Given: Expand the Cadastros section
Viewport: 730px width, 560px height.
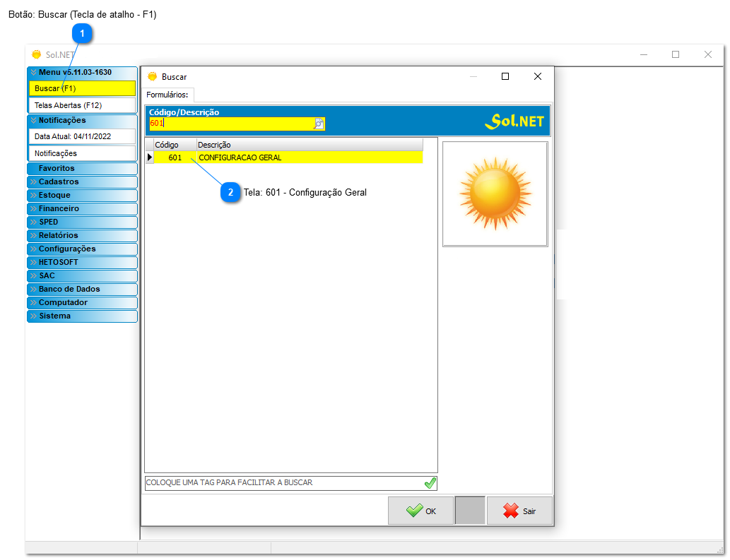Looking at the screenshot, I should point(82,181).
